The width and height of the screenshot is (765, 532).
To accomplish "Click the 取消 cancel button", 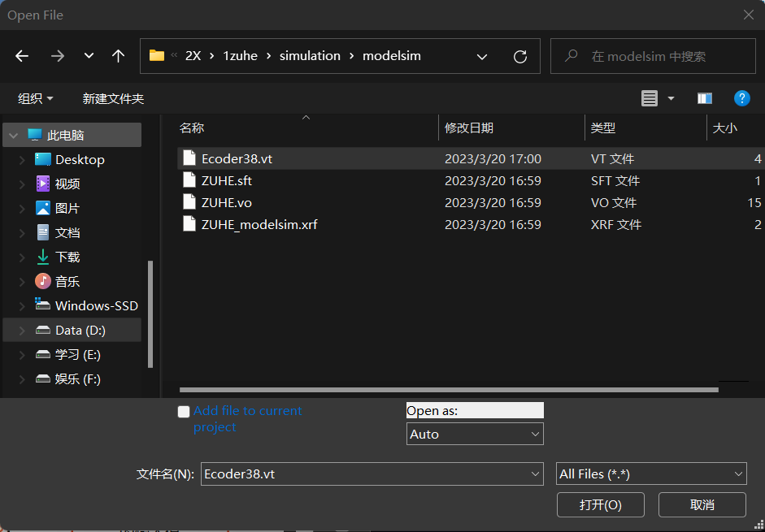I will tap(702, 504).
